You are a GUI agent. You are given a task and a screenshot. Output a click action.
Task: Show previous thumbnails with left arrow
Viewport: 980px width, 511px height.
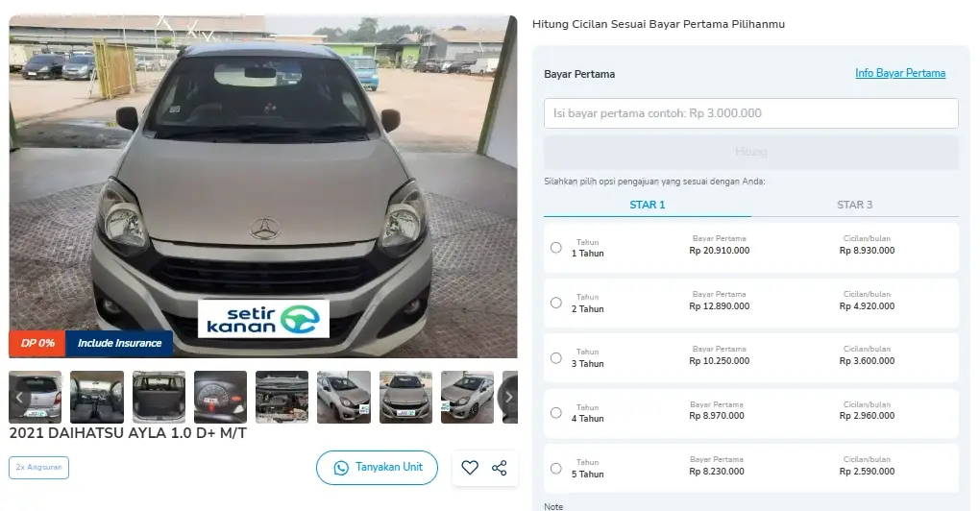coord(19,397)
